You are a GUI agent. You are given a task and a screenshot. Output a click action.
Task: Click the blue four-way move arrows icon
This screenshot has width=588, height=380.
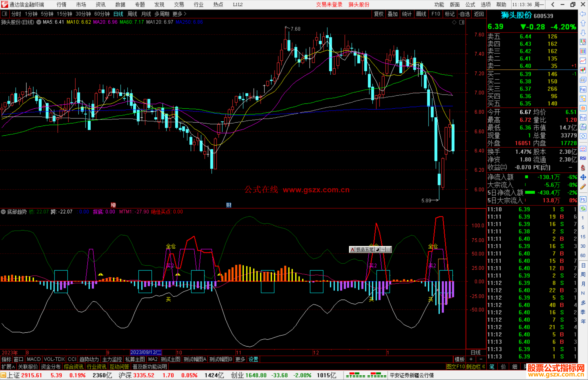pos(583,177)
